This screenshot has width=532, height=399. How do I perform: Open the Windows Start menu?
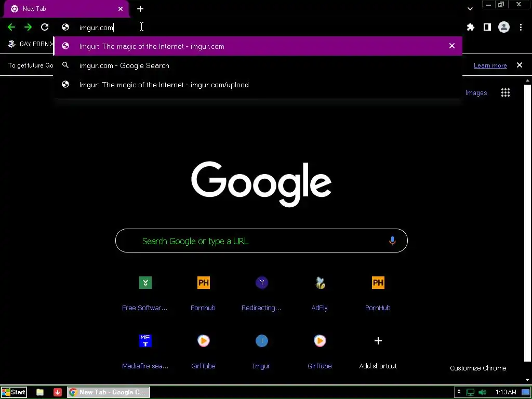tap(14, 392)
